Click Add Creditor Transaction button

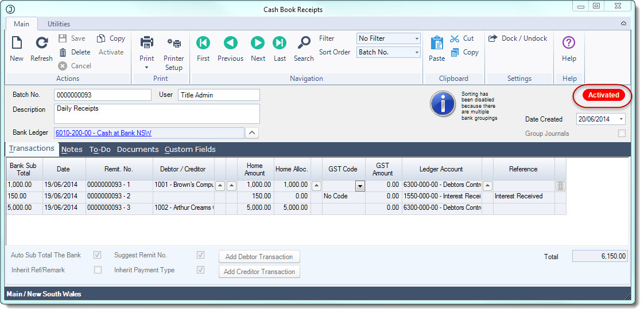259,272
